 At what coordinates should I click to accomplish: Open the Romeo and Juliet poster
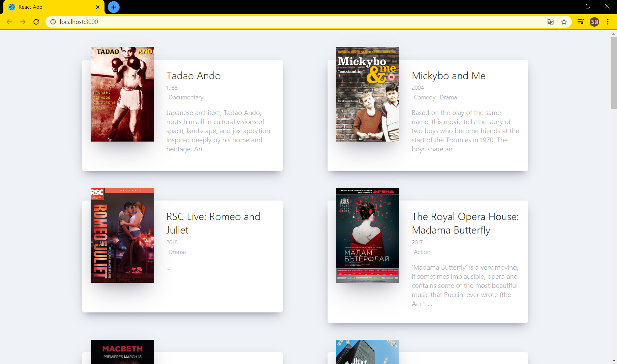pyautogui.click(x=122, y=235)
